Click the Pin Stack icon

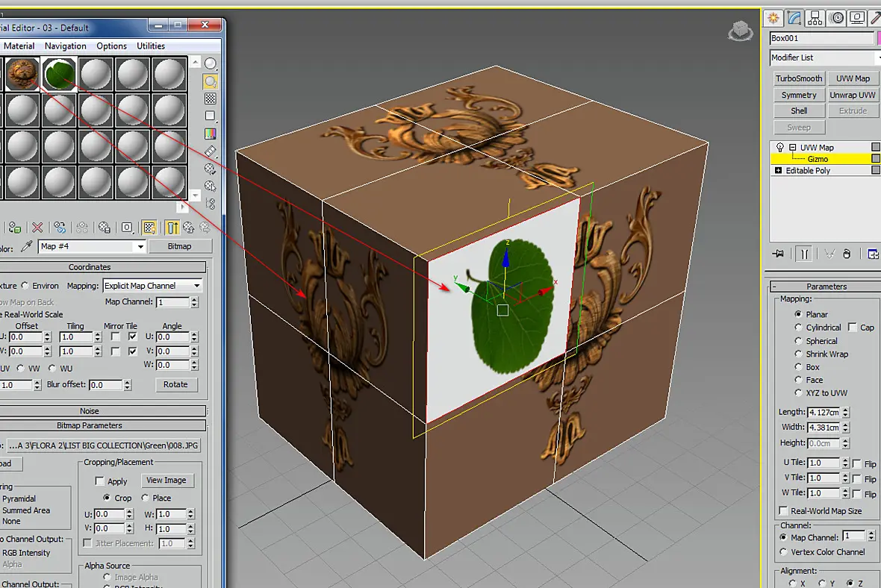click(x=778, y=254)
